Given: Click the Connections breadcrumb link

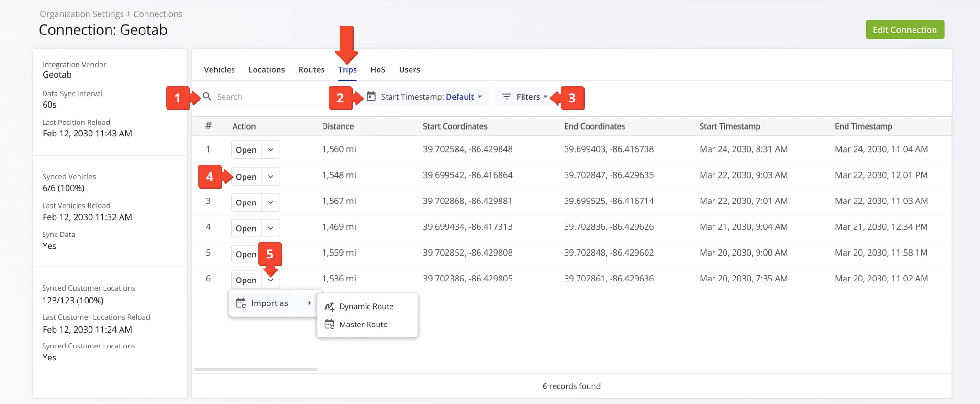Looking at the screenshot, I should [x=158, y=14].
